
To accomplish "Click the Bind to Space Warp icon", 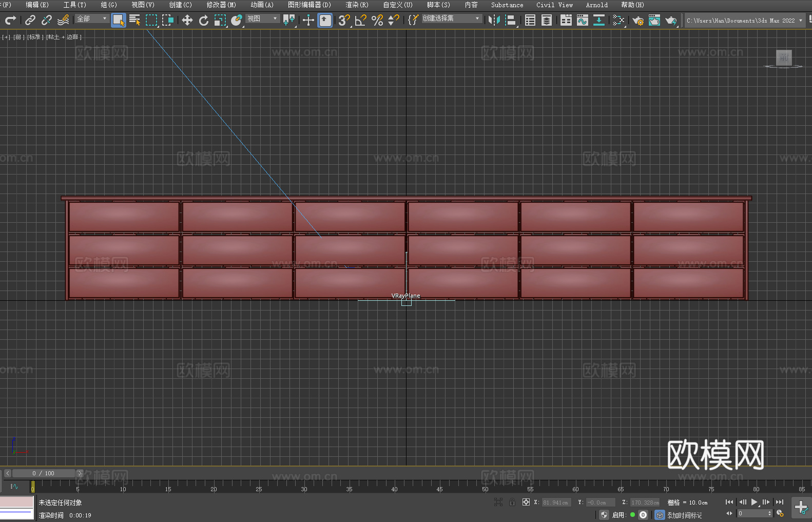I will pyautogui.click(x=63, y=20).
